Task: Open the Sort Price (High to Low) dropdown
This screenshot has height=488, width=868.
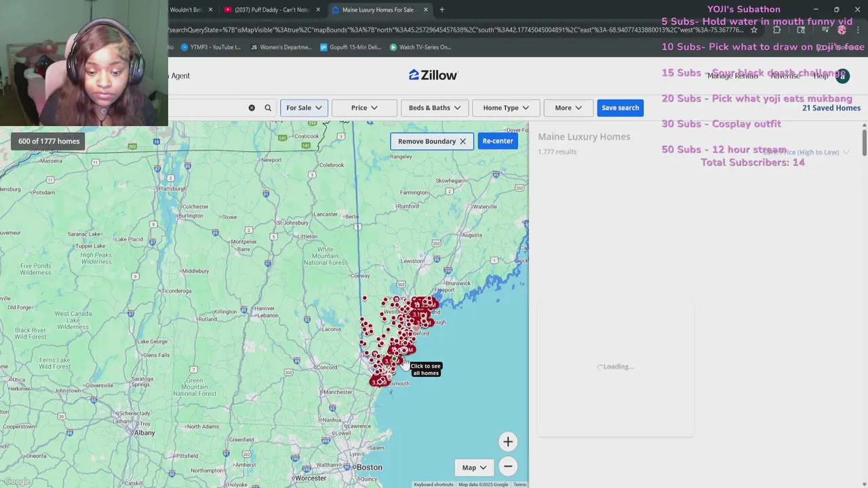Action: pos(806,152)
